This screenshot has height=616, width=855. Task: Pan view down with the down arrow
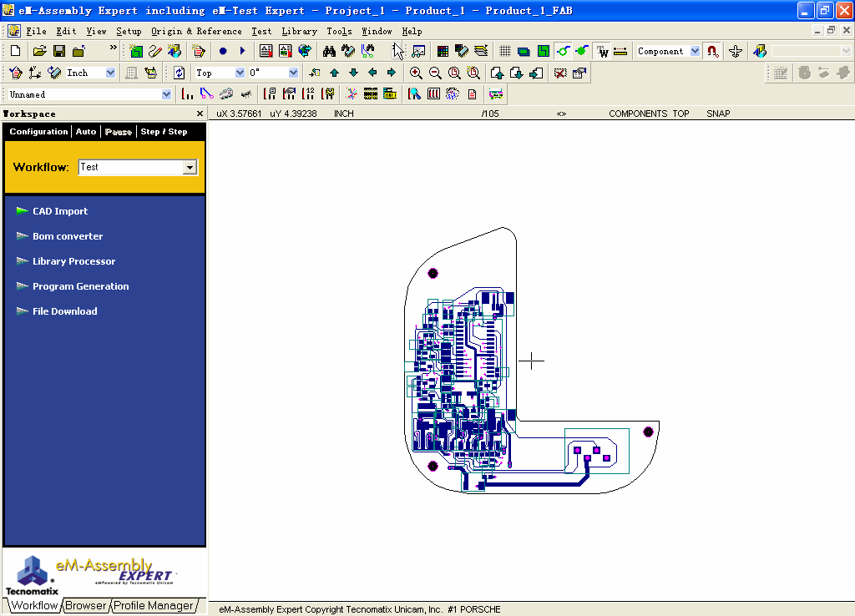tap(353, 73)
